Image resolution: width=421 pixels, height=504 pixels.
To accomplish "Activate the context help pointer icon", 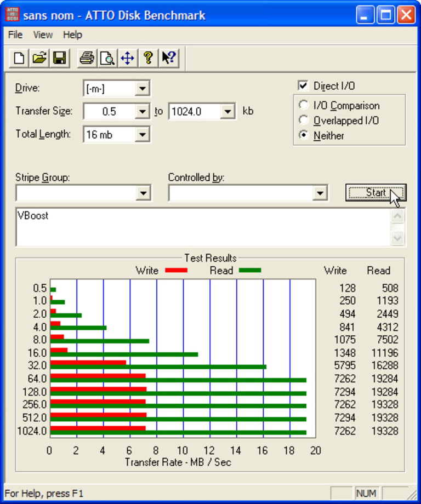I will click(x=168, y=59).
